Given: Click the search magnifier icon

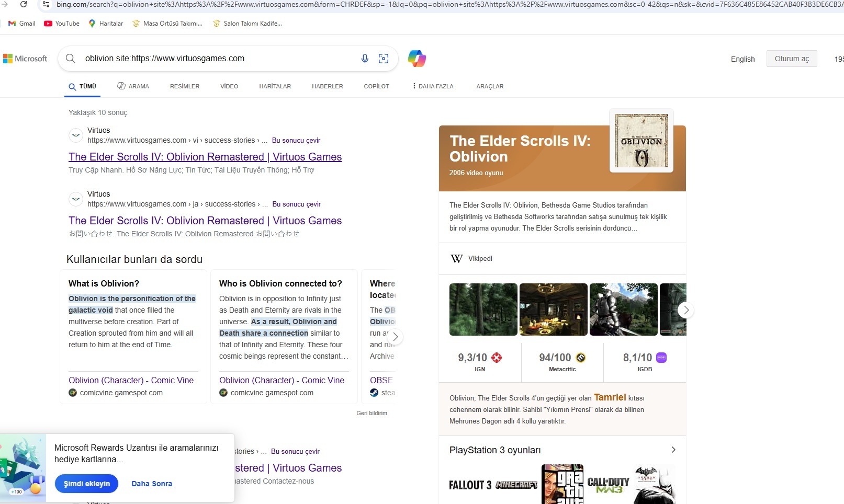Looking at the screenshot, I should pyautogui.click(x=71, y=59).
